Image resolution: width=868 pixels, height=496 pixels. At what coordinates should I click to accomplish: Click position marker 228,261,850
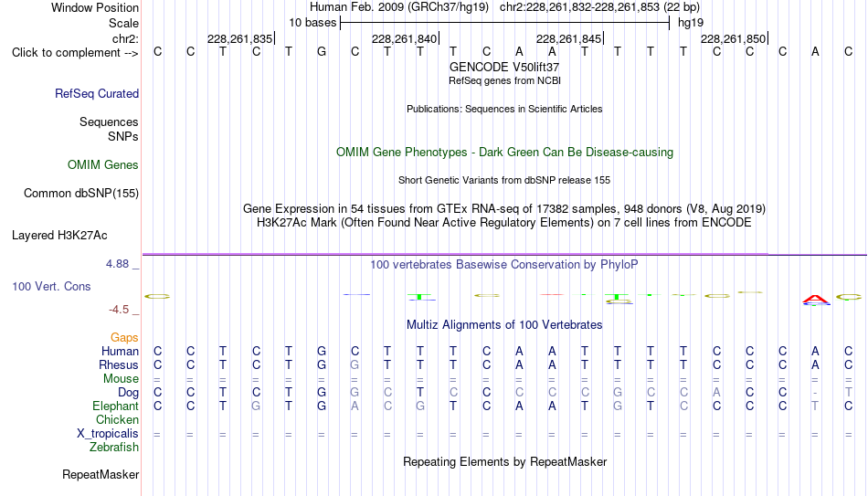733,38
